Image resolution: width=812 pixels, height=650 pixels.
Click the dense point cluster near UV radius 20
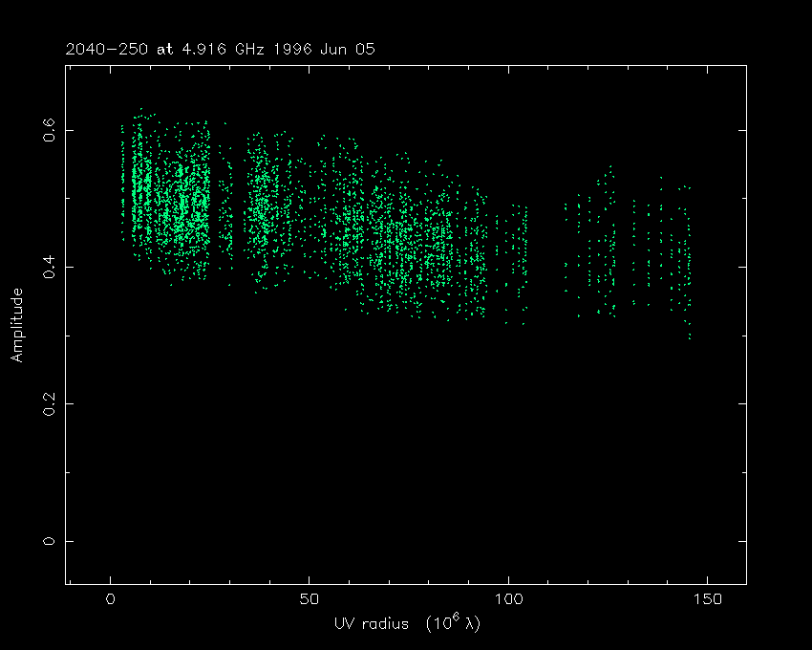pyautogui.click(x=191, y=206)
